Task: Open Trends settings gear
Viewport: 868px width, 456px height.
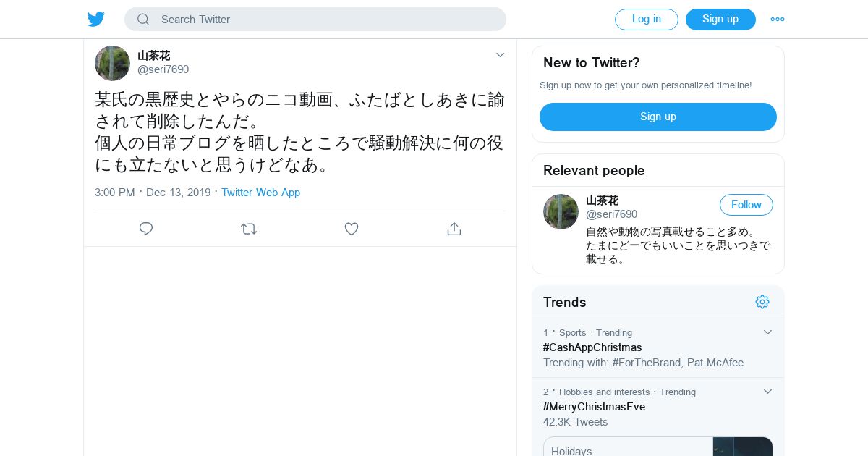Action: (x=762, y=302)
